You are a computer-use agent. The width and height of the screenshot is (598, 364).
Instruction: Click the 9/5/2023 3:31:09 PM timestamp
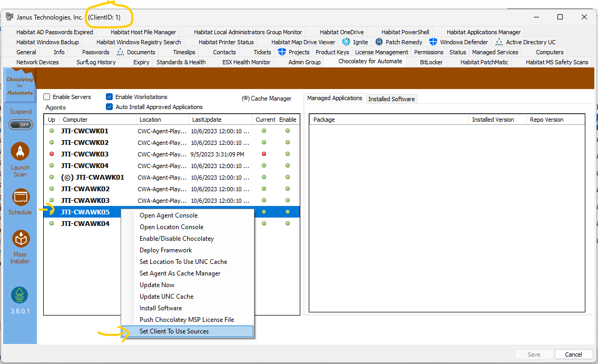pyautogui.click(x=218, y=154)
